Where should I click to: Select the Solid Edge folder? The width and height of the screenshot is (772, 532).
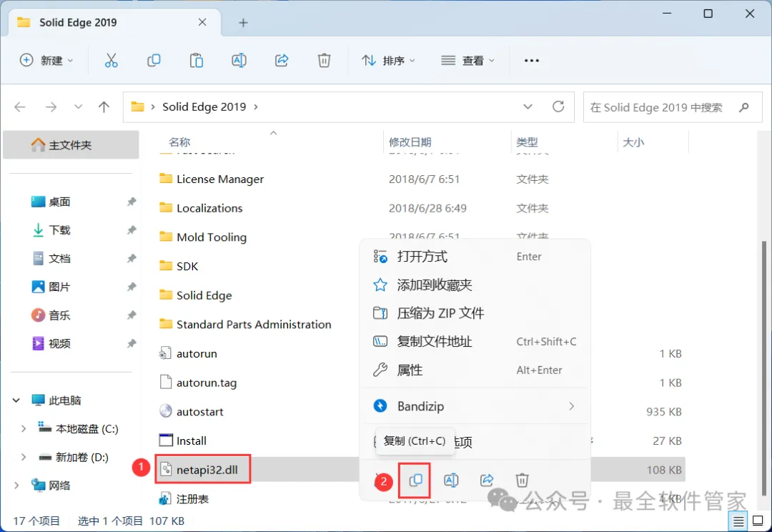(204, 295)
